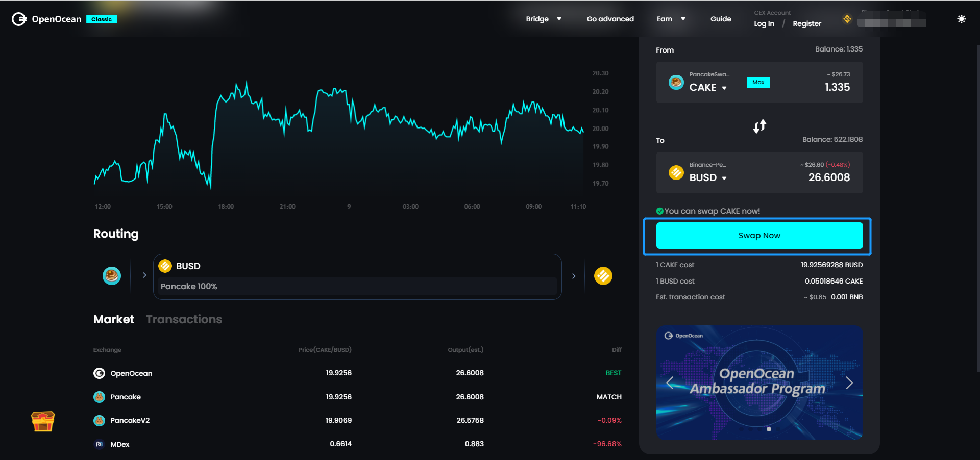This screenshot has width=980, height=460.
Task: Click the To amount field showing 26.6008
Action: 829,177
